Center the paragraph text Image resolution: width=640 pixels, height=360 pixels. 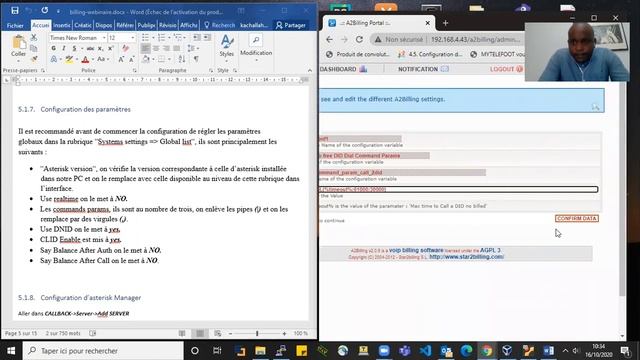[x=156, y=48]
